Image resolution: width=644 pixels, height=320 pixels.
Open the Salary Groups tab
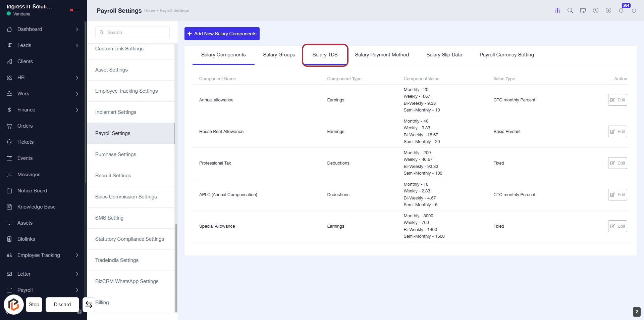279,55
